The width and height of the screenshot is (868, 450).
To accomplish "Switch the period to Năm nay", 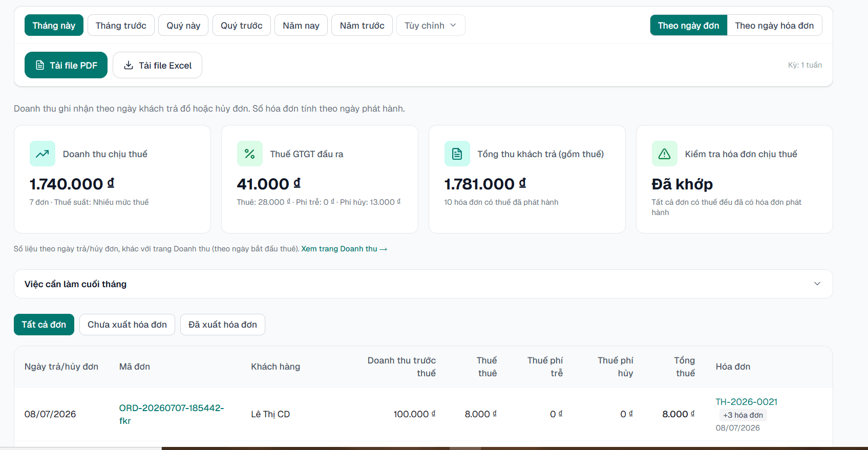I will 301,26.
